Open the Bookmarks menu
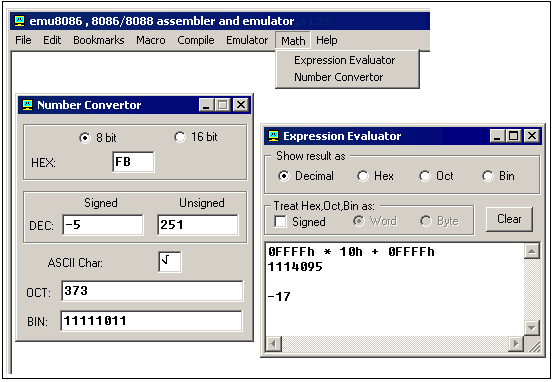Viewport: 555px width, 382px height. click(98, 40)
